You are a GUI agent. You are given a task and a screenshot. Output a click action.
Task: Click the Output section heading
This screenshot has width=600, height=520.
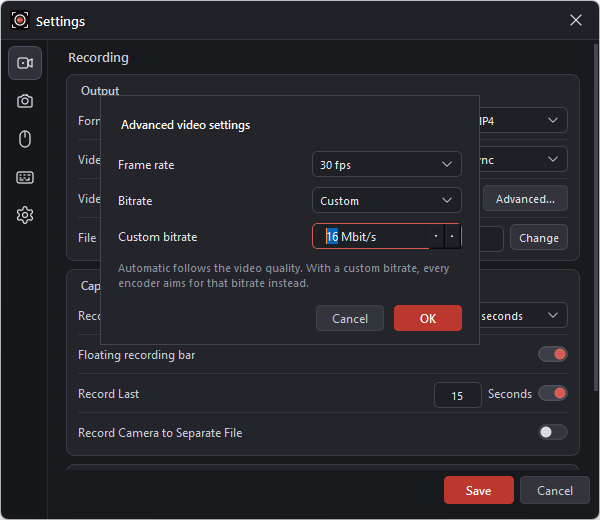[100, 91]
